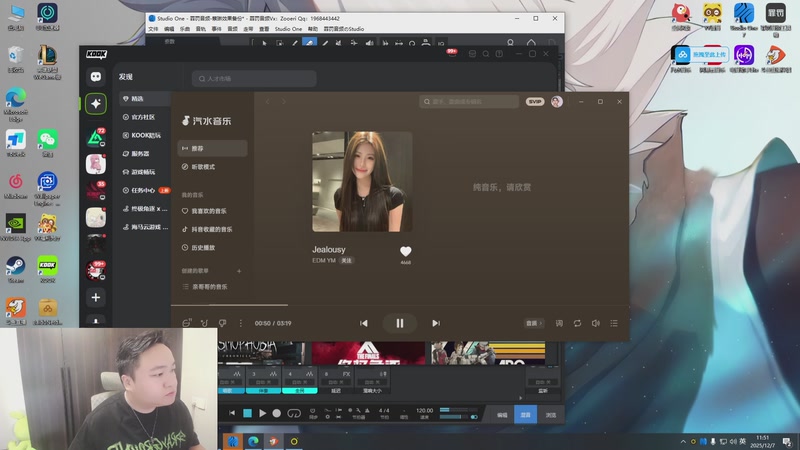
Task: Click Studio One transport Play button
Action: coord(262,413)
